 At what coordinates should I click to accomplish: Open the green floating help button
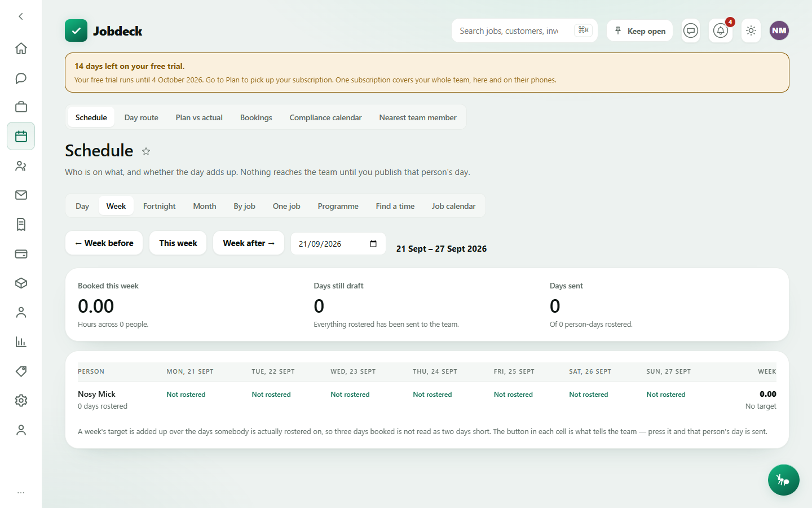click(783, 480)
